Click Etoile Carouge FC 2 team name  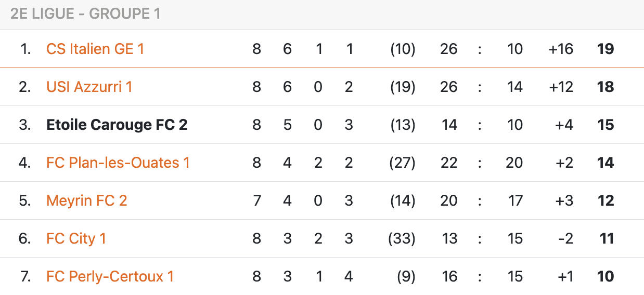click(117, 125)
